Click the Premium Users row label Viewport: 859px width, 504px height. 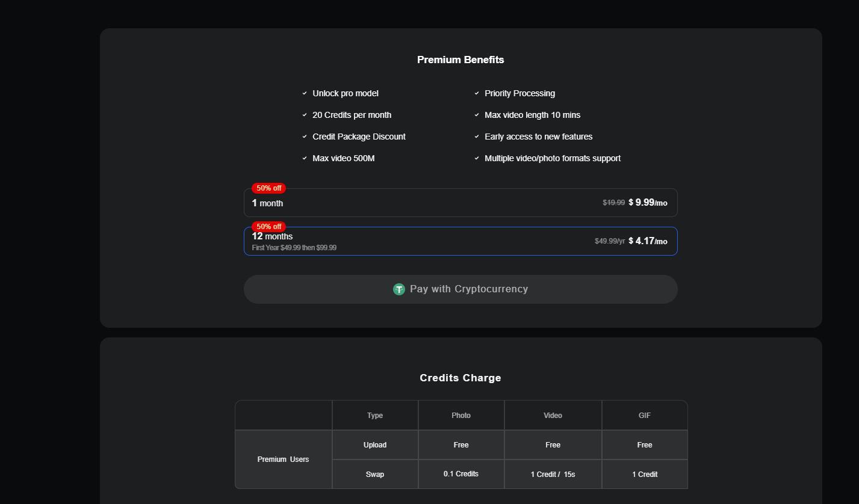283,459
